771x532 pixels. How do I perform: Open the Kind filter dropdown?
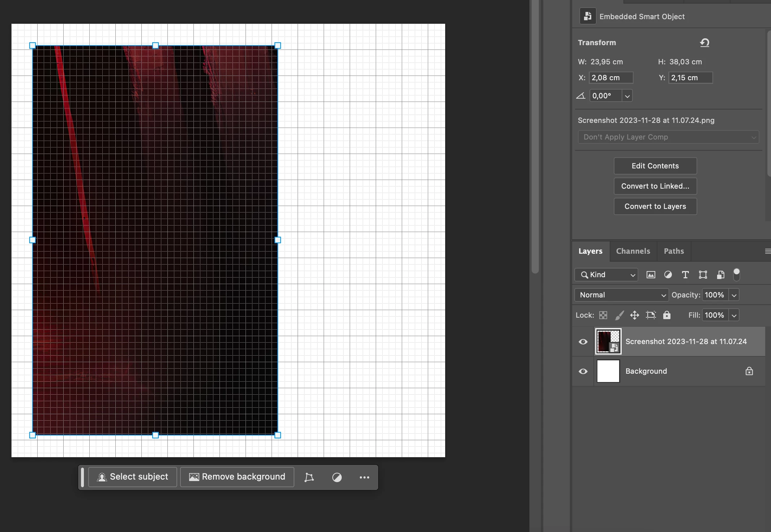coord(606,275)
